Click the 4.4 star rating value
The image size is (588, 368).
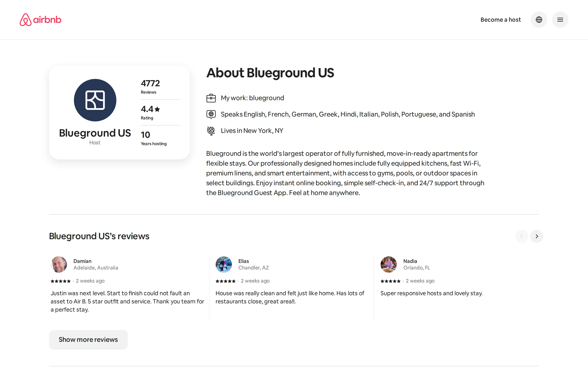147,109
